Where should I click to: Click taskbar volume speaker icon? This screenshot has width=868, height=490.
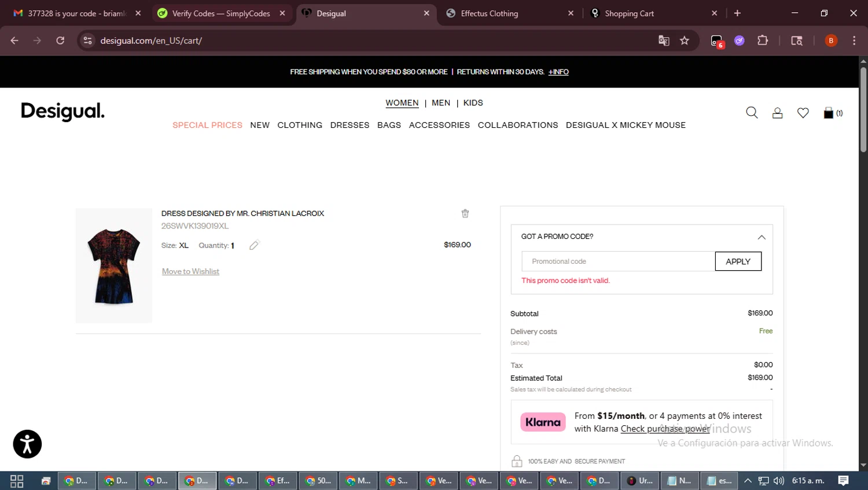coord(779,481)
